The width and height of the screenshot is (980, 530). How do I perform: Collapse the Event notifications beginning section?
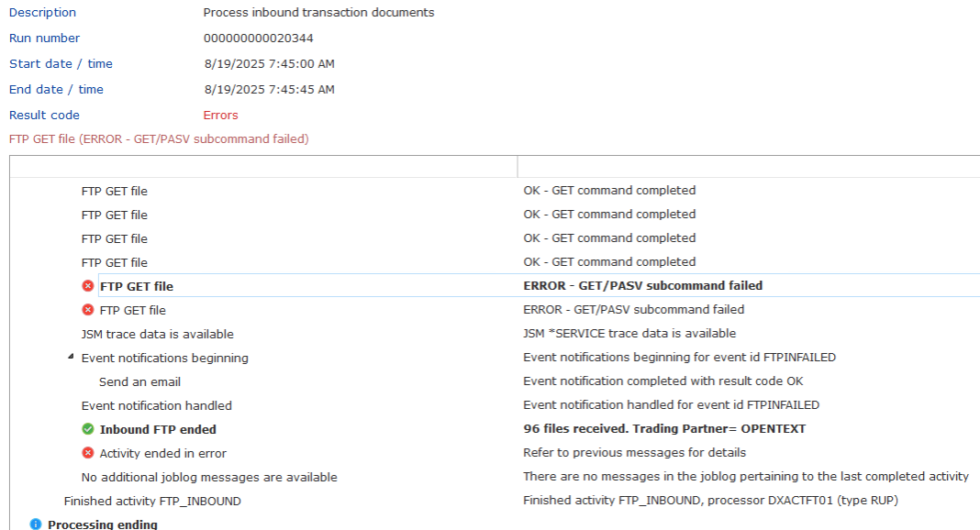pos(71,357)
